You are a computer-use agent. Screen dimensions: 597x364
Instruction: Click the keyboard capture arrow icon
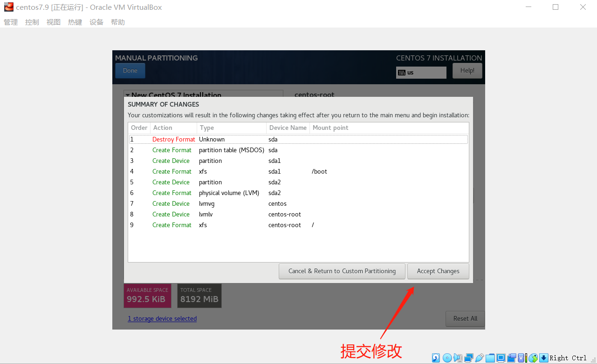point(543,358)
